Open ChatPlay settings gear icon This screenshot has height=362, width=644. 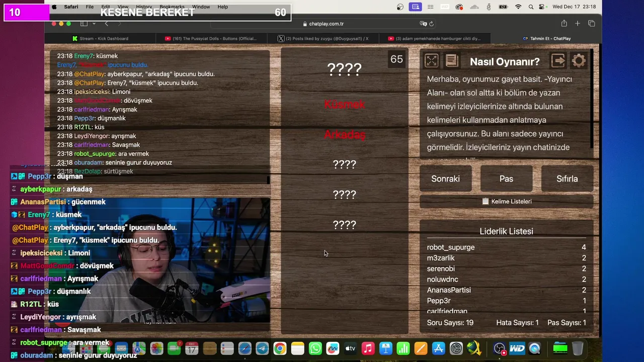coord(579,61)
